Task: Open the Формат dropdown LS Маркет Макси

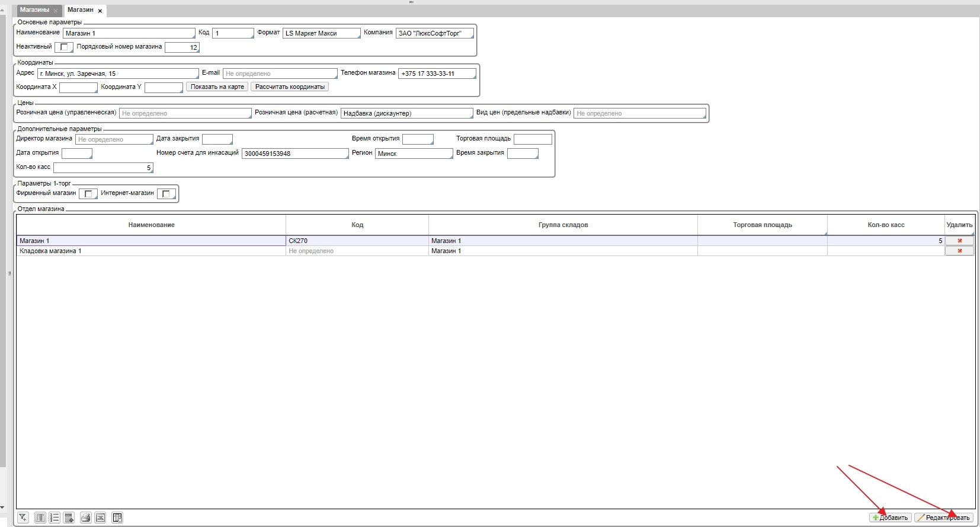Action: coord(321,33)
